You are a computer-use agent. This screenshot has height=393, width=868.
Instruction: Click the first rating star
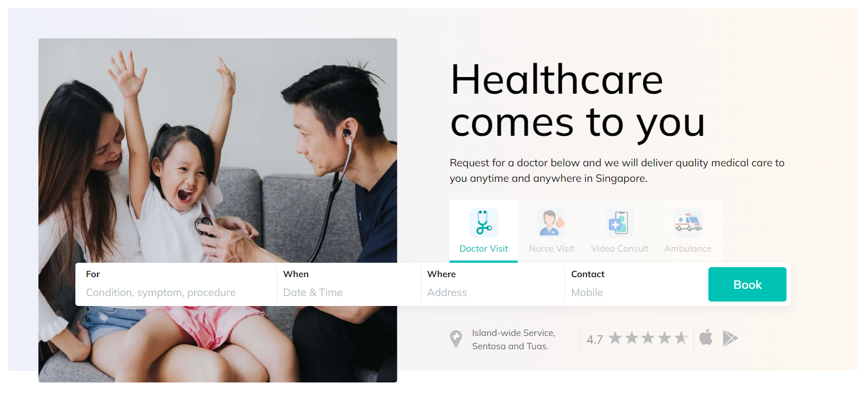[615, 338]
